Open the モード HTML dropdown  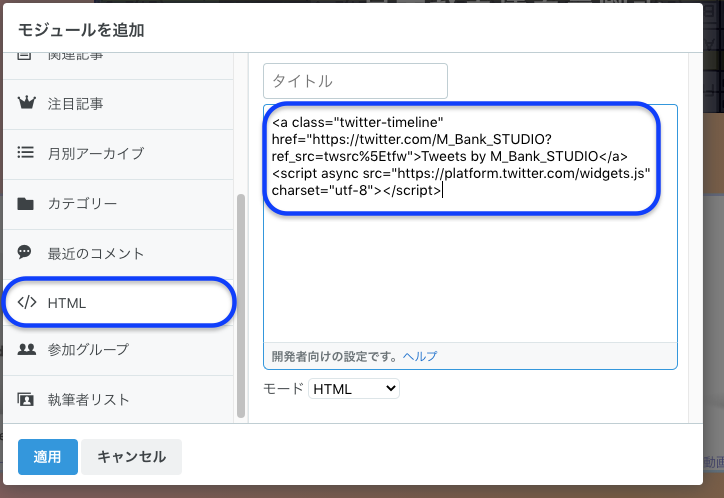[354, 389]
